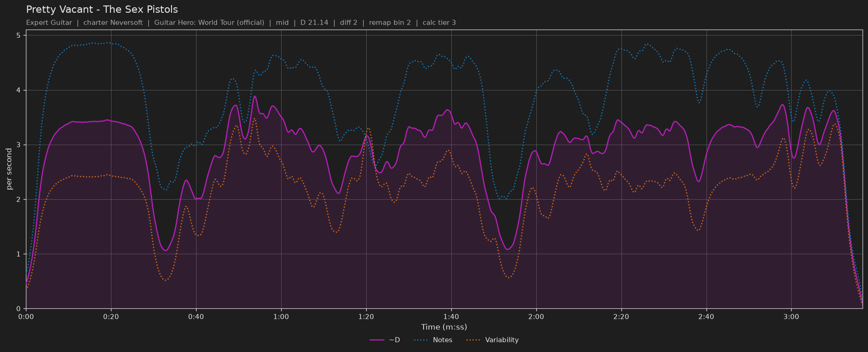
Task: Click the '1:20' x-axis tick label
Action: click(x=366, y=317)
